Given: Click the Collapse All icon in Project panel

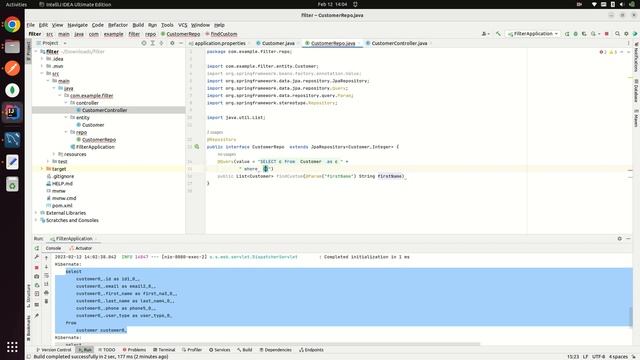Looking at the screenshot, I should [162, 43].
